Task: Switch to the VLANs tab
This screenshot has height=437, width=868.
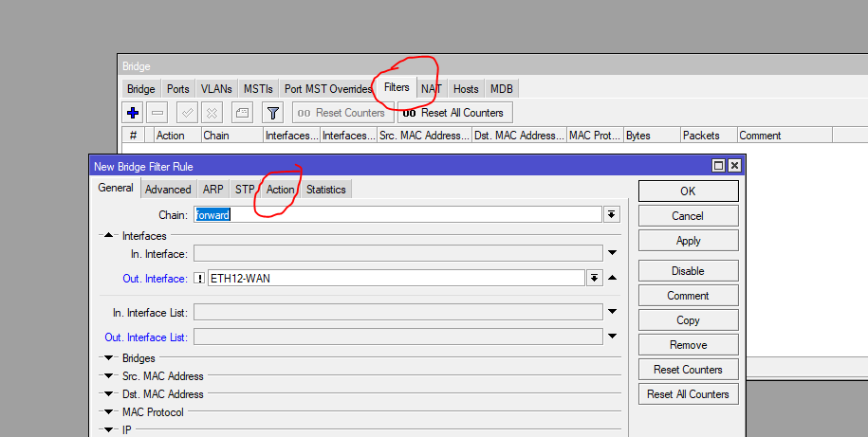Action: tap(216, 88)
